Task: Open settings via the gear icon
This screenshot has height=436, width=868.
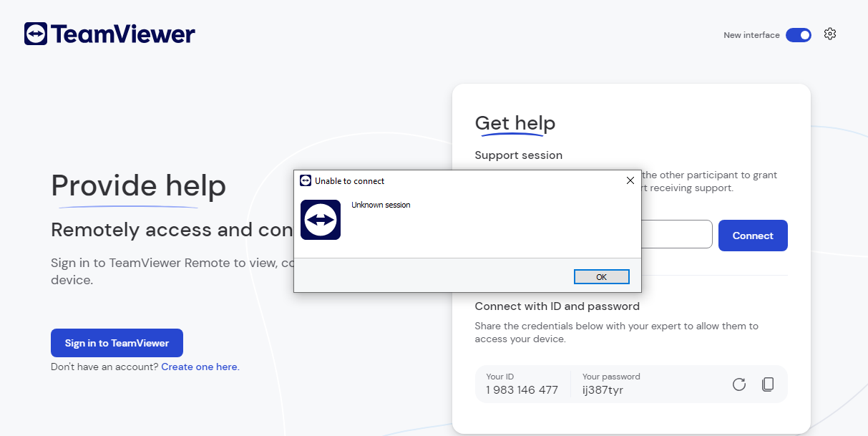Action: coord(830,34)
